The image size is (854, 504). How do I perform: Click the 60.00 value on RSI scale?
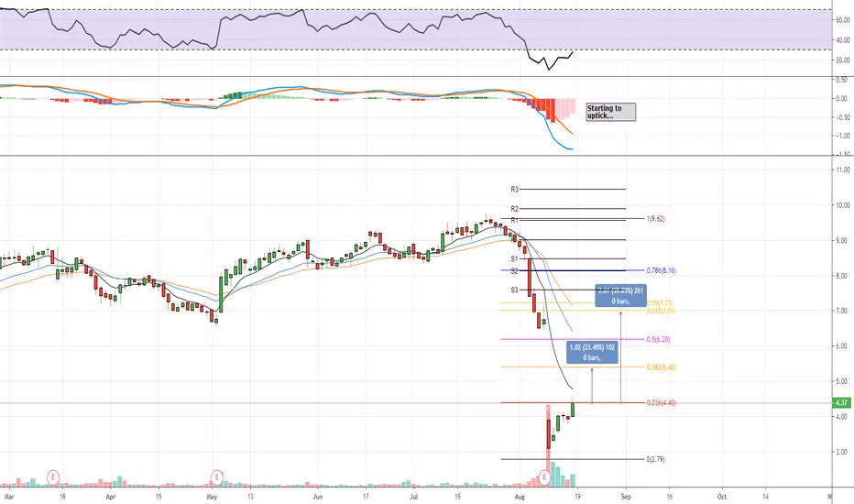coord(843,20)
